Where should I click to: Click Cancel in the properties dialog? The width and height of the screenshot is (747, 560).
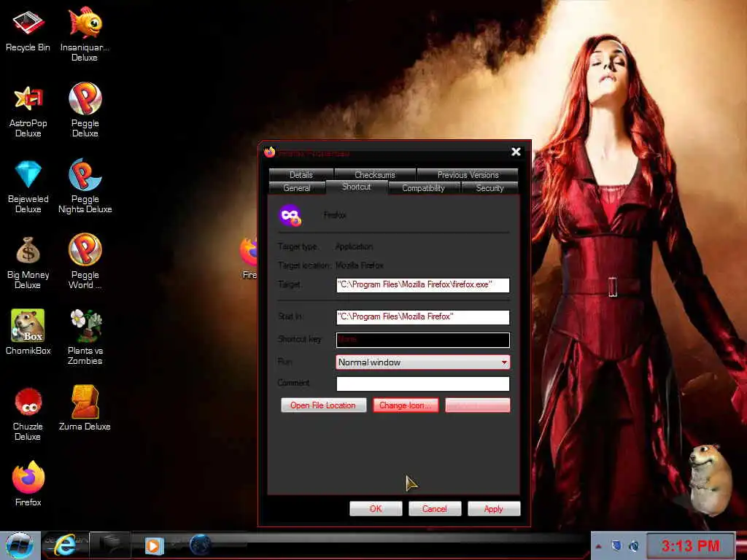pos(435,508)
